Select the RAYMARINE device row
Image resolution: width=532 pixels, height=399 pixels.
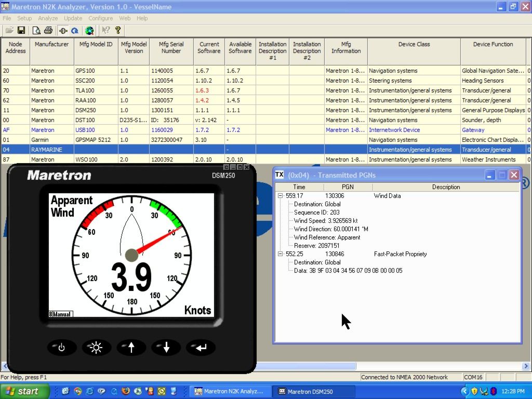266,149
